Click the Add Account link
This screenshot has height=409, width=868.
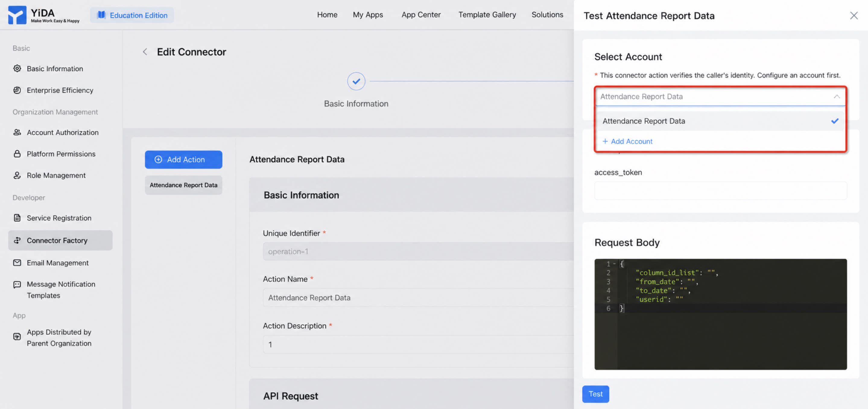[627, 141]
